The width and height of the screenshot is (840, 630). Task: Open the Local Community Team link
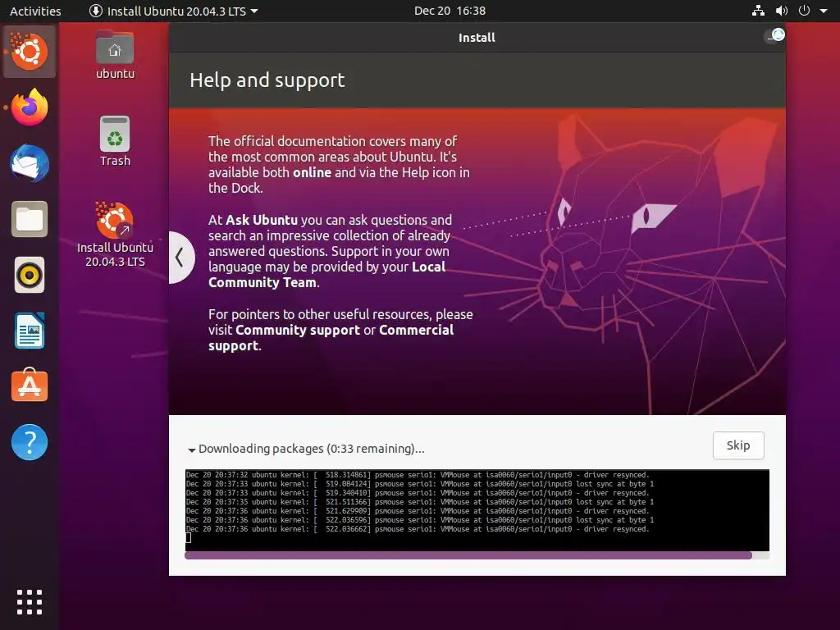point(326,275)
